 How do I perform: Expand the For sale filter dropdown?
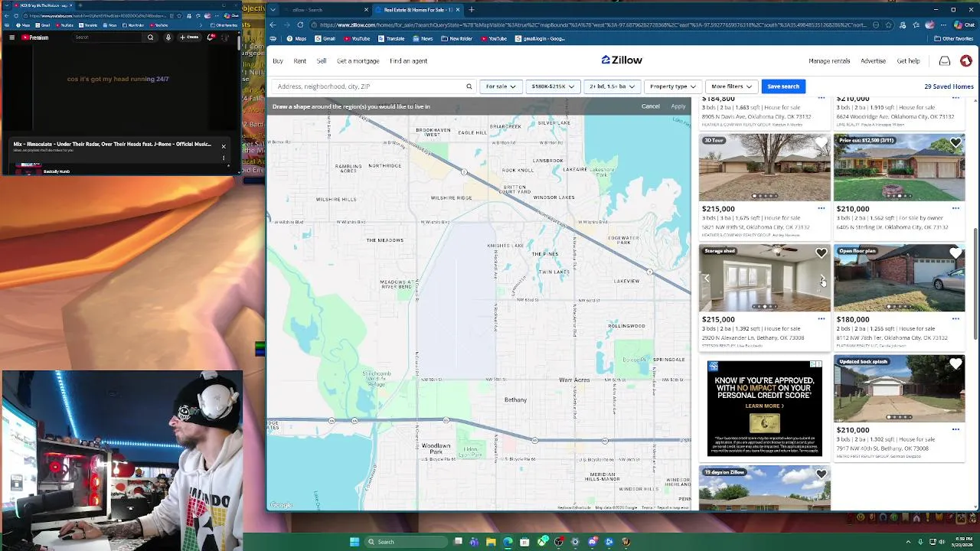click(501, 86)
